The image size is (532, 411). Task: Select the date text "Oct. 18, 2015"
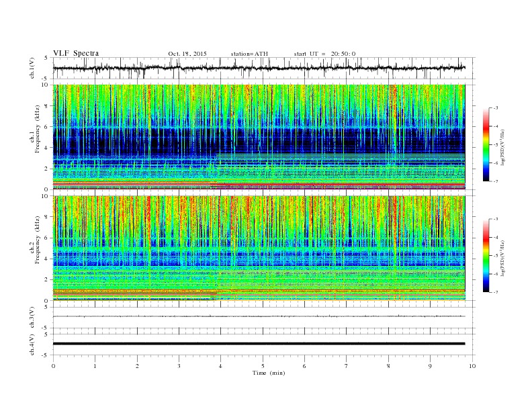click(187, 54)
